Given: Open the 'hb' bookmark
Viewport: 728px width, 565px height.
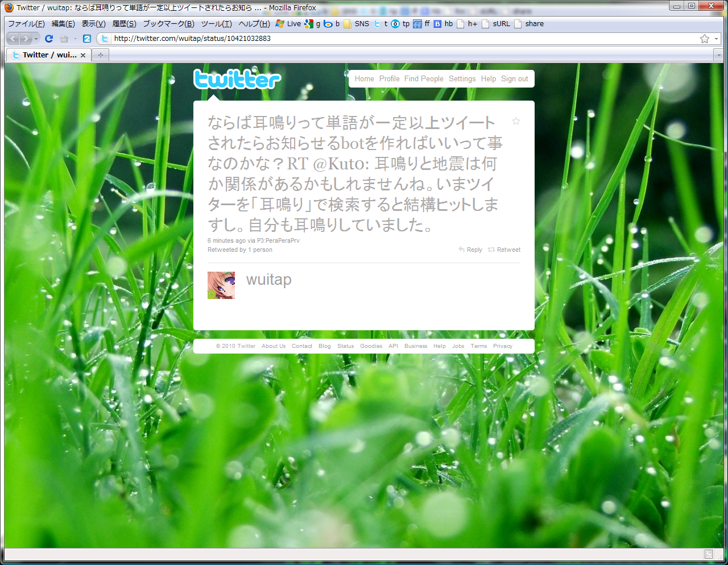Looking at the screenshot, I should [444, 24].
